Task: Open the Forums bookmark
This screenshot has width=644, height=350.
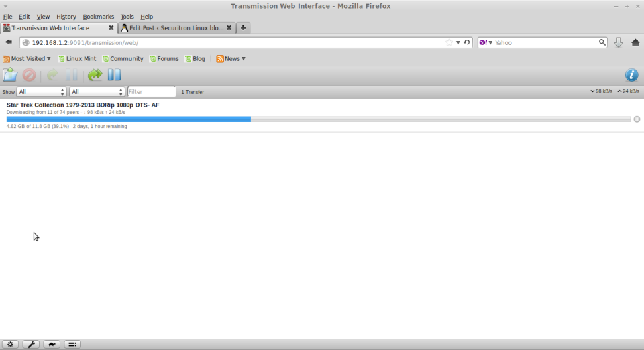Action: tap(164, 59)
